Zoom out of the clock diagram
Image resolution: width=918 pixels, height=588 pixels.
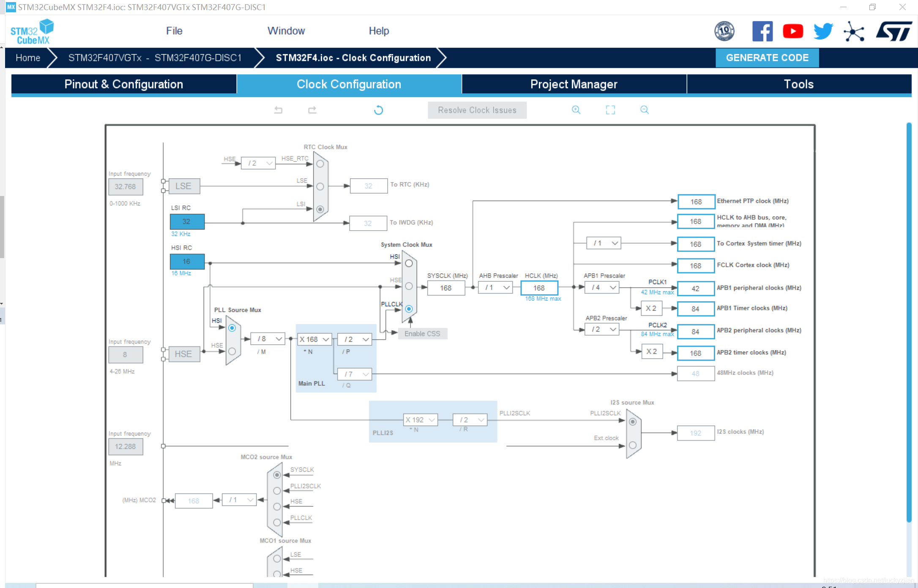click(644, 110)
